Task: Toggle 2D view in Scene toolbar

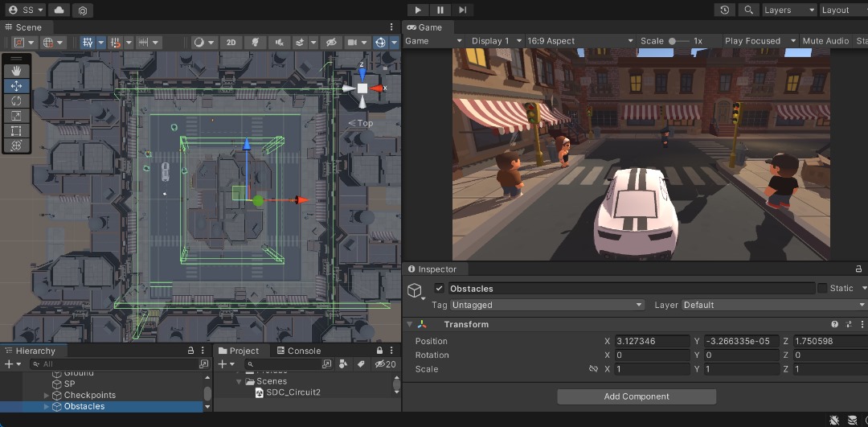Action: [231, 42]
